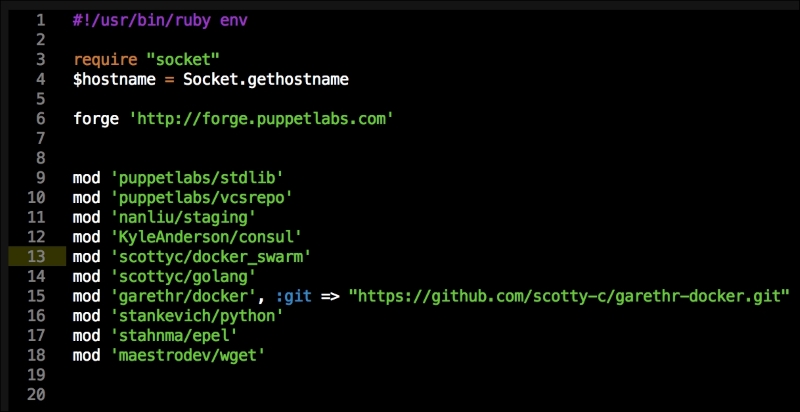Click the garethr-docker.git GitHub URL

tap(569, 295)
